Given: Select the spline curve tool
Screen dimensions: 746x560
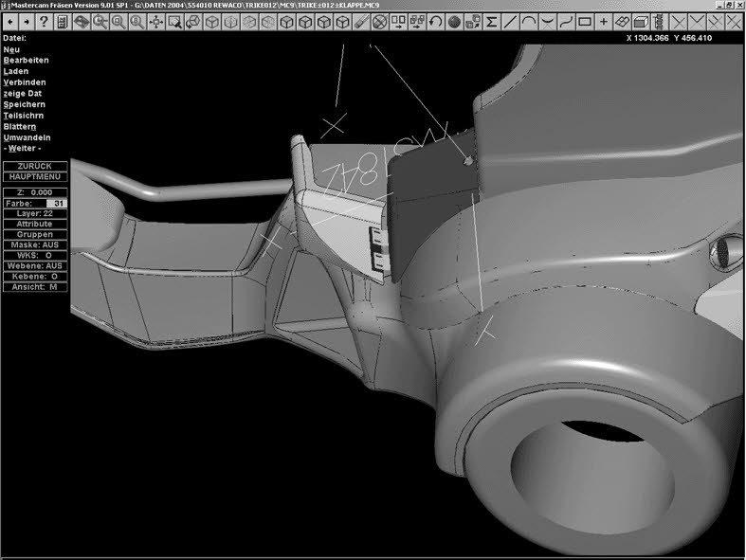Looking at the screenshot, I should 566,21.
